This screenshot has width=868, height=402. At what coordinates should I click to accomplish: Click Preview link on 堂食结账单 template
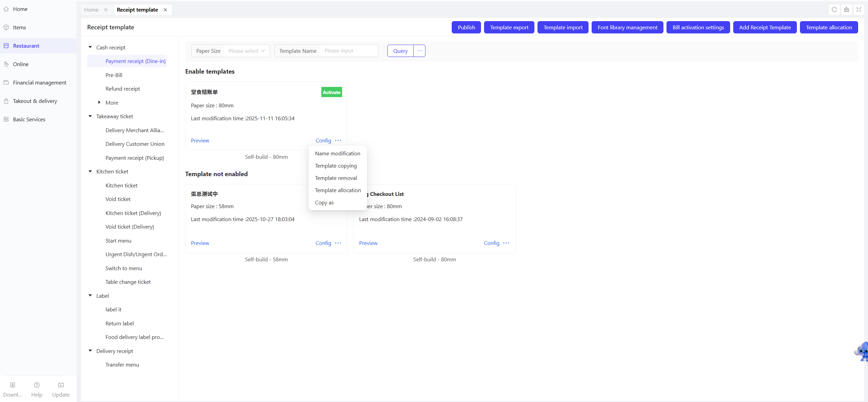pos(200,140)
